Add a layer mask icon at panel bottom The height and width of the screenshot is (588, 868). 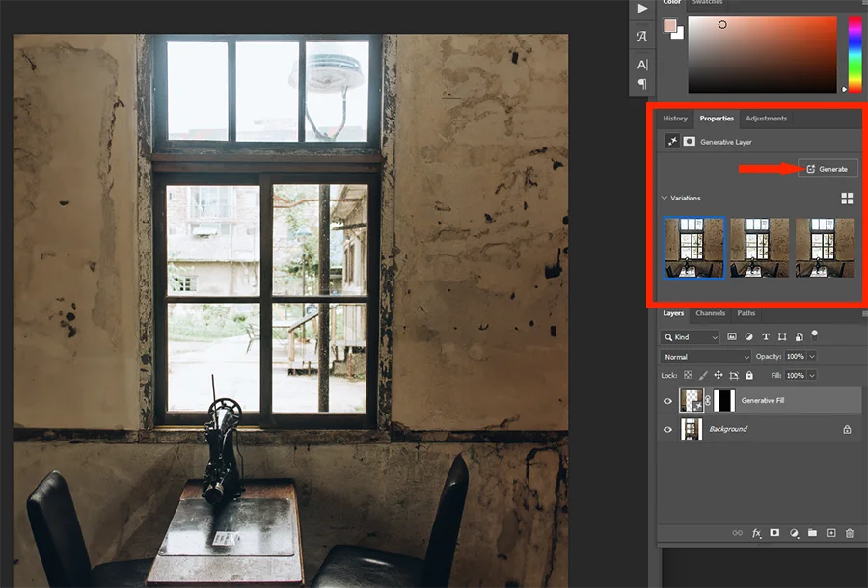[774, 533]
